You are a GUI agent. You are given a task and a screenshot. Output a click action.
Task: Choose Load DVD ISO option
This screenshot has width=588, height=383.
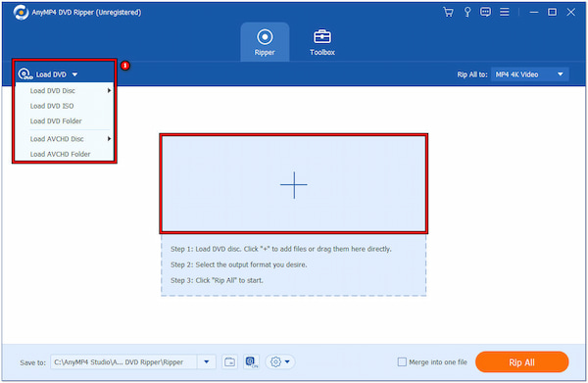point(65,106)
